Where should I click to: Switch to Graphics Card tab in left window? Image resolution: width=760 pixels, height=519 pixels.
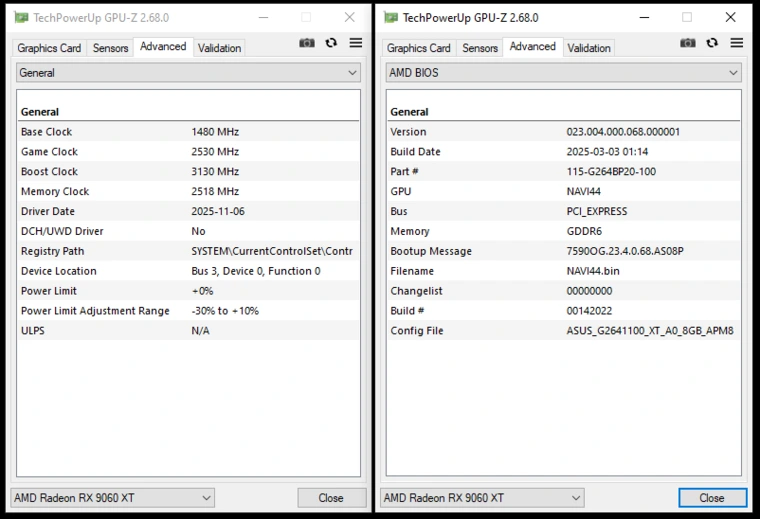click(x=49, y=48)
